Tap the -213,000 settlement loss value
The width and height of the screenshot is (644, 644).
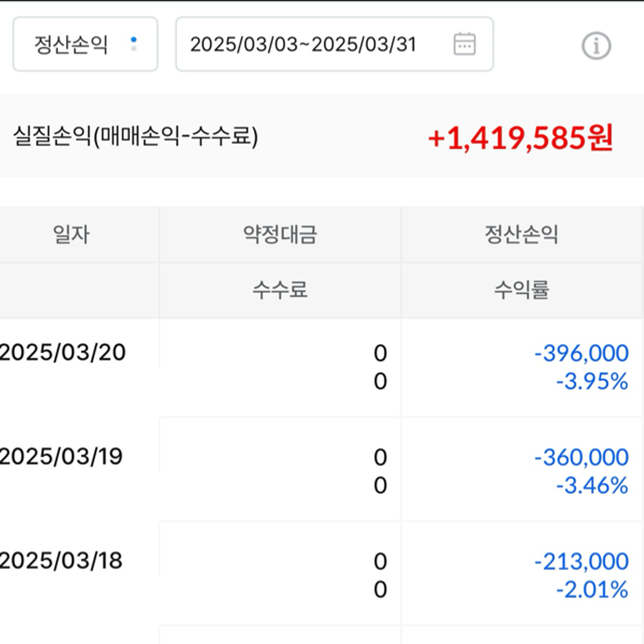pyautogui.click(x=581, y=561)
